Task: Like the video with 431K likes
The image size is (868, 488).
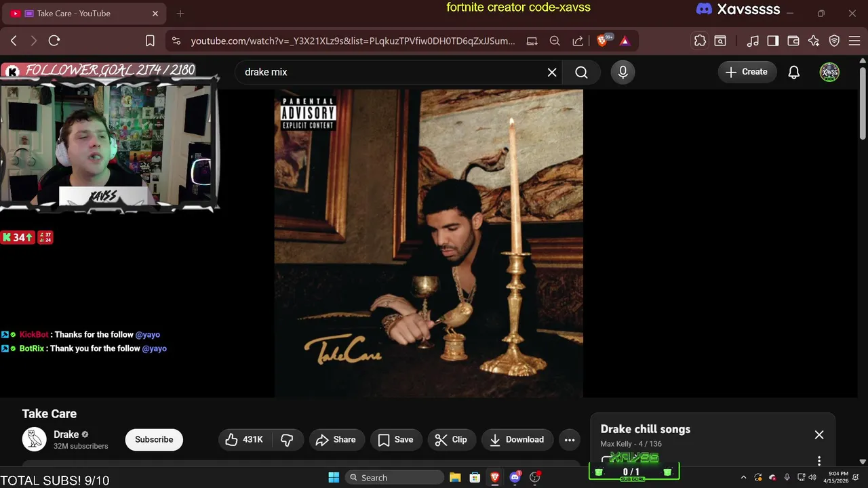Action: [x=244, y=439]
